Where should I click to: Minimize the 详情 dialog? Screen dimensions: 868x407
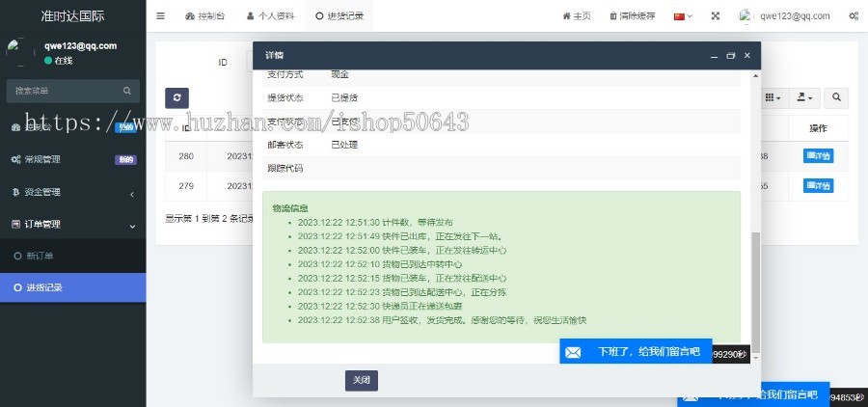pyautogui.click(x=714, y=55)
